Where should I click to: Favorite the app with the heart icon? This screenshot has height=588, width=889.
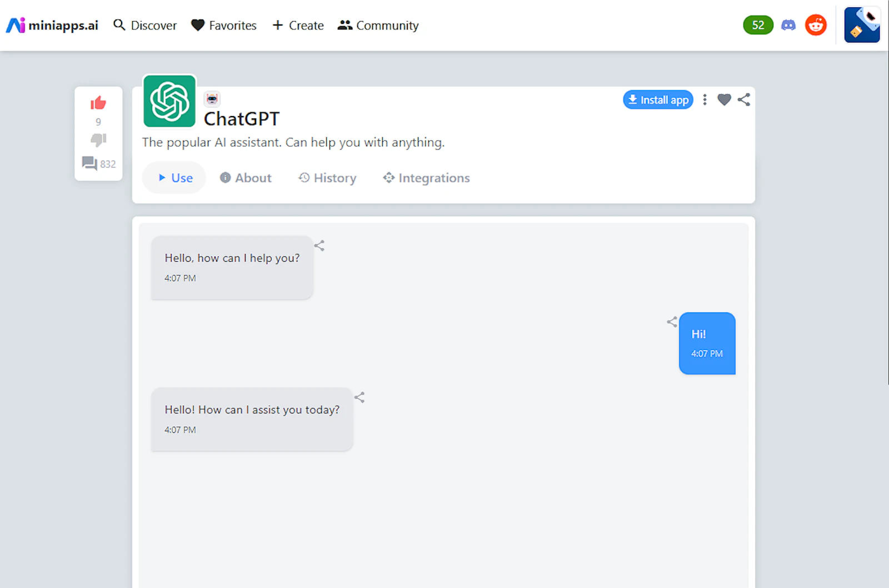pos(724,99)
